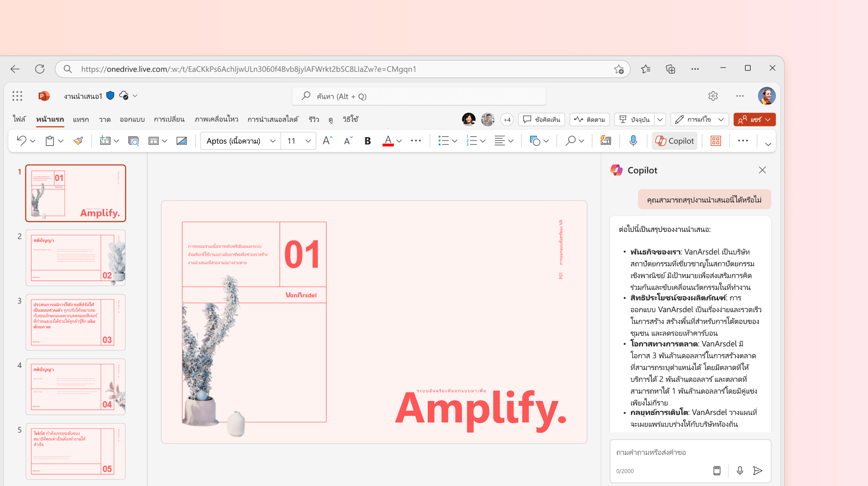Viewport: 868px width, 486px height.
Task: Click the paragraph alignment icon
Action: pyautogui.click(x=500, y=141)
